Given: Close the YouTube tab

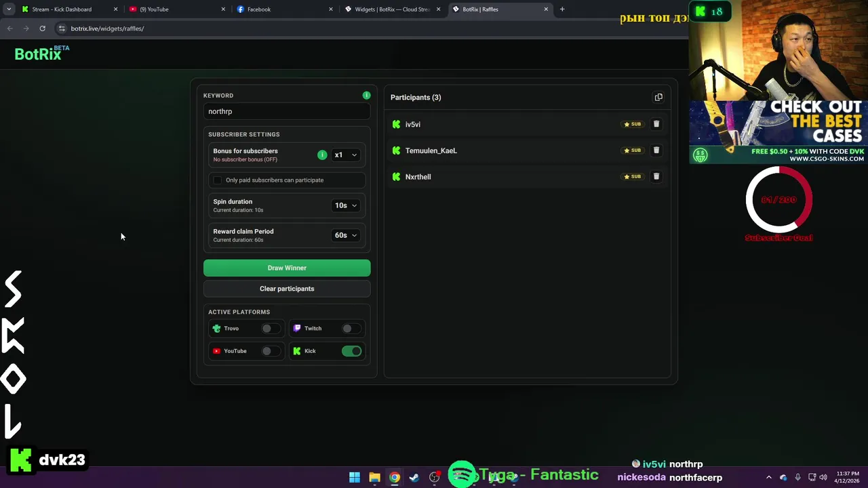Looking at the screenshot, I should point(223,9).
